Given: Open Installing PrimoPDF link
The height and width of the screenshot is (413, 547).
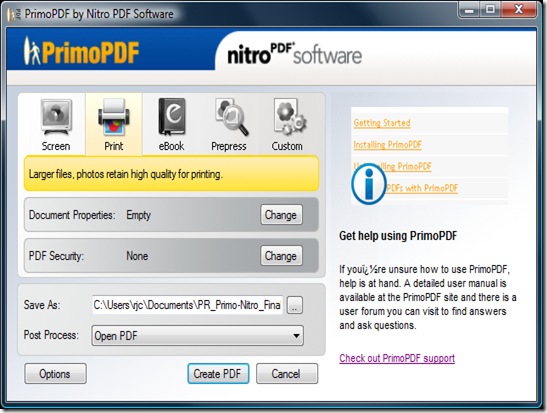Looking at the screenshot, I should (x=387, y=144).
